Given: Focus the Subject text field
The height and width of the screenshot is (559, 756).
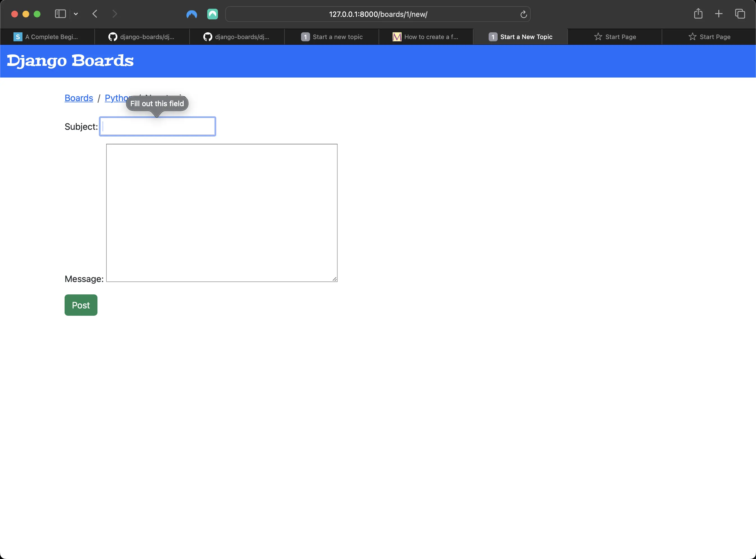Looking at the screenshot, I should click(158, 127).
